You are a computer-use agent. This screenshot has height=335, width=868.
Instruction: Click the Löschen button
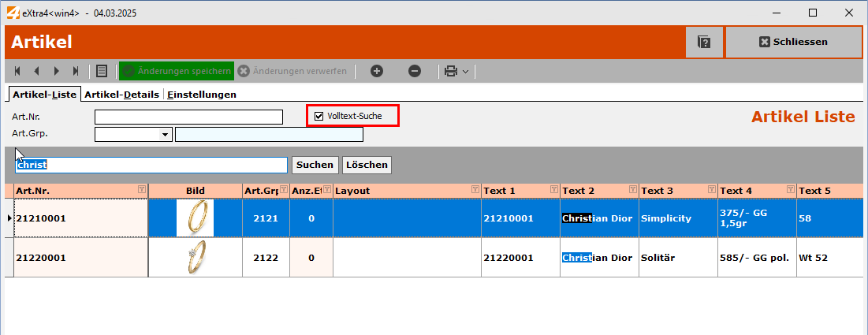[x=367, y=165]
